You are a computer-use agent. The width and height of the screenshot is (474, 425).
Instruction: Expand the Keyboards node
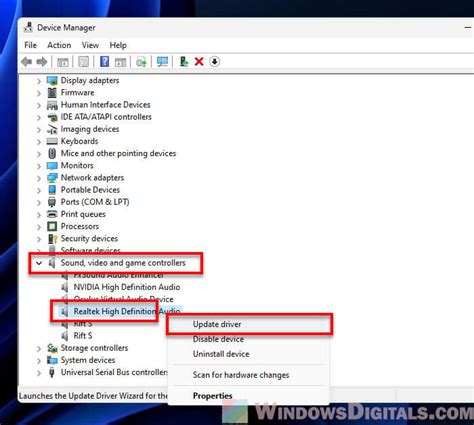tap(39, 142)
